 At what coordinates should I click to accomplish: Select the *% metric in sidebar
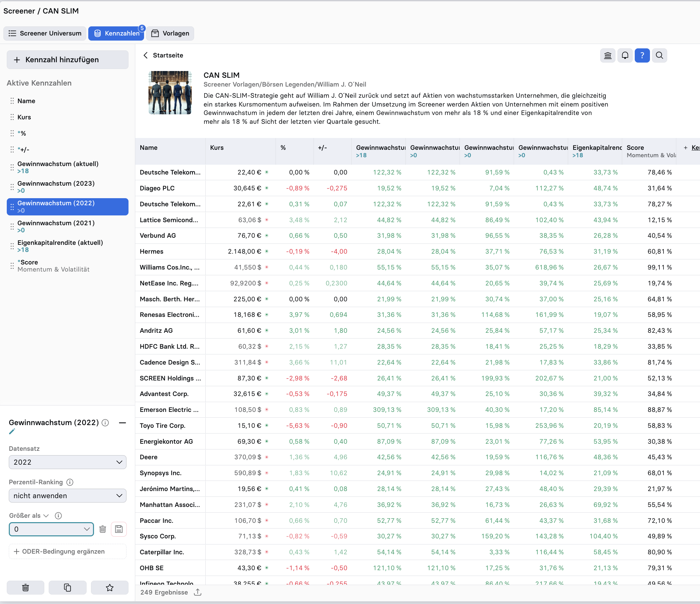(x=68, y=134)
